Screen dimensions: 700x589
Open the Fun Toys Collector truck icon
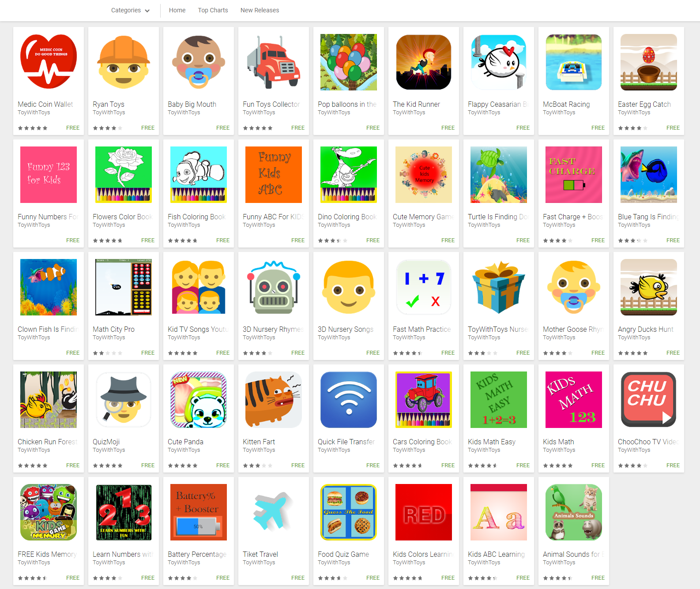(x=274, y=62)
